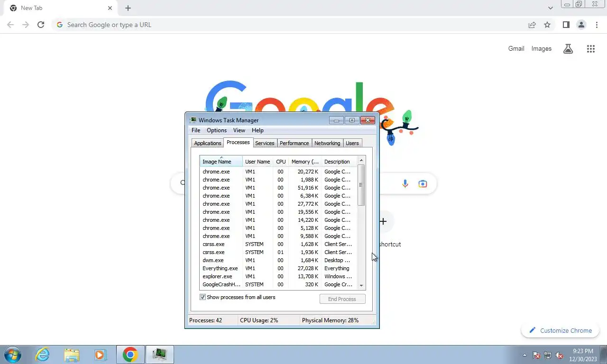607x364 pixels.
Task: Open Windows Explorer folder on taskbar
Action: click(72, 355)
